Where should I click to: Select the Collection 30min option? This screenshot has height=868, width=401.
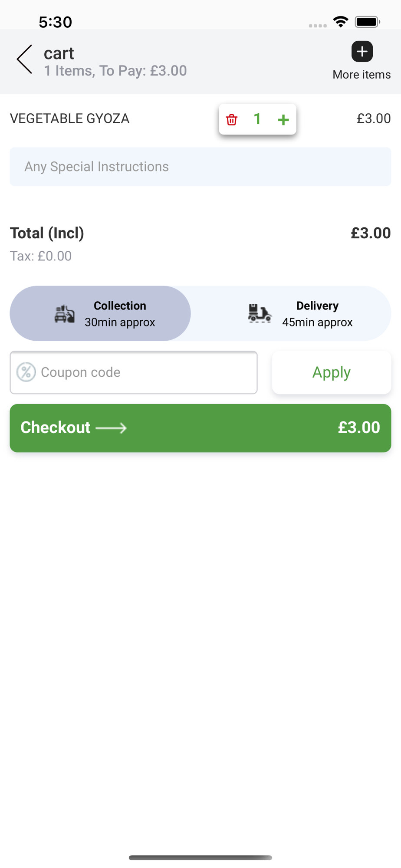pyautogui.click(x=100, y=313)
